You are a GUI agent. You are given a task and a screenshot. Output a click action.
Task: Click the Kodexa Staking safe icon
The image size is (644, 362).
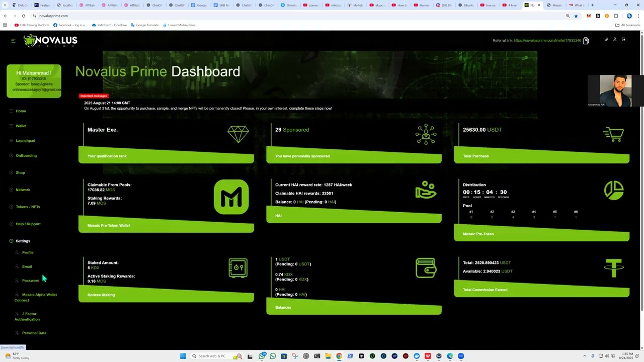[238, 268]
